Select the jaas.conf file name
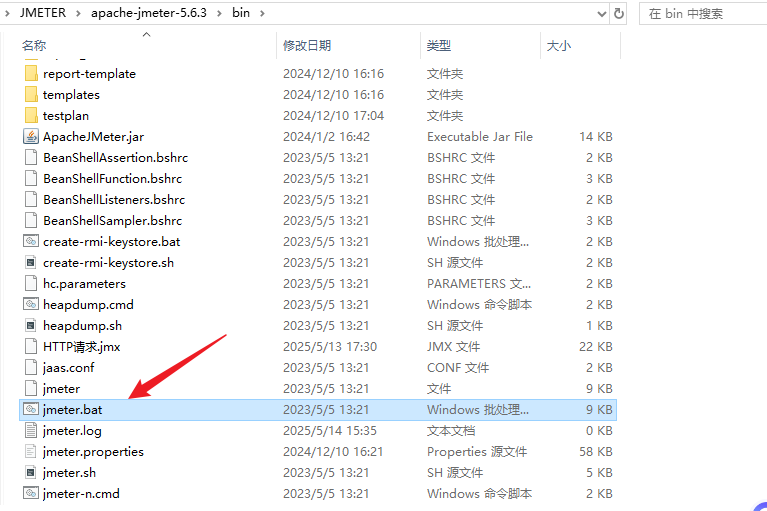767x511 pixels. (68, 368)
